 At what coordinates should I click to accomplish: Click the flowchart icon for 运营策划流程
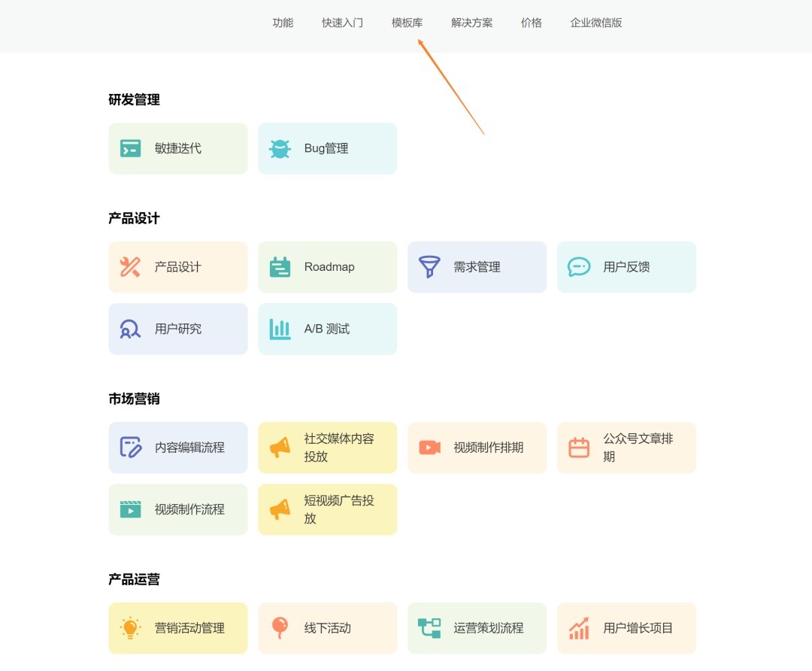(x=429, y=628)
